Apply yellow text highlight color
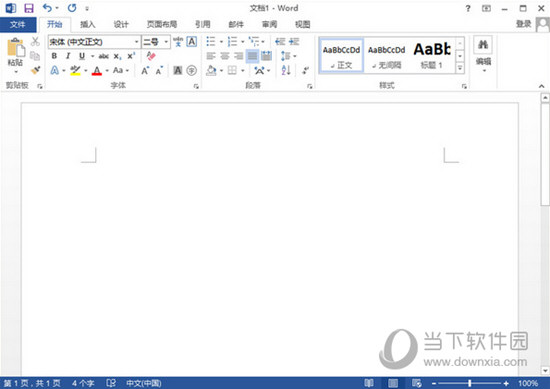The height and width of the screenshot is (389, 550). (75, 71)
